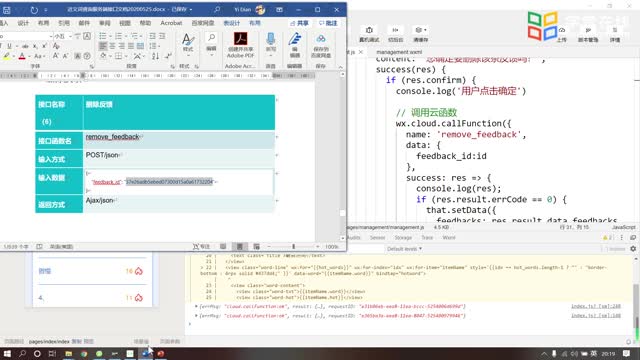
Task: Justify the paragraph text
Action: pyautogui.click(x=131, y=46)
